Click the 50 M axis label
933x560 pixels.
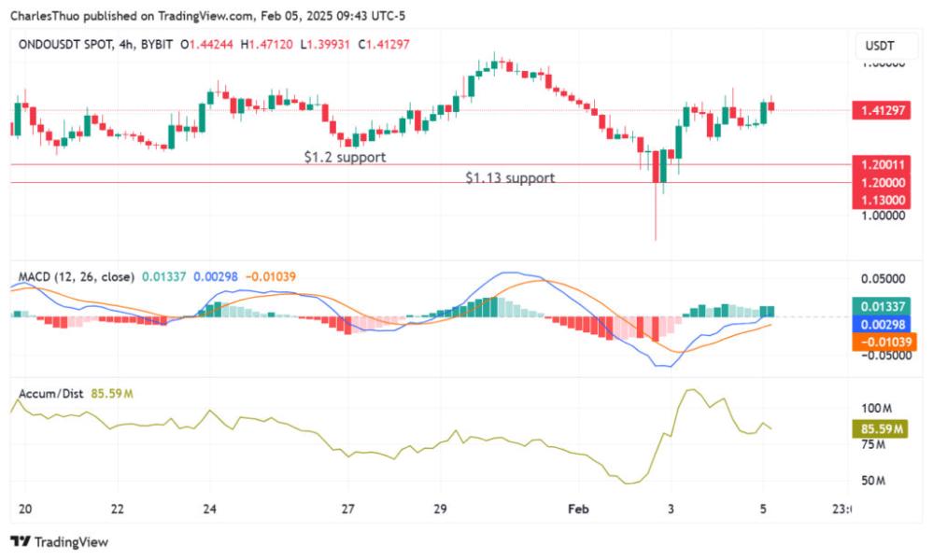(x=873, y=481)
